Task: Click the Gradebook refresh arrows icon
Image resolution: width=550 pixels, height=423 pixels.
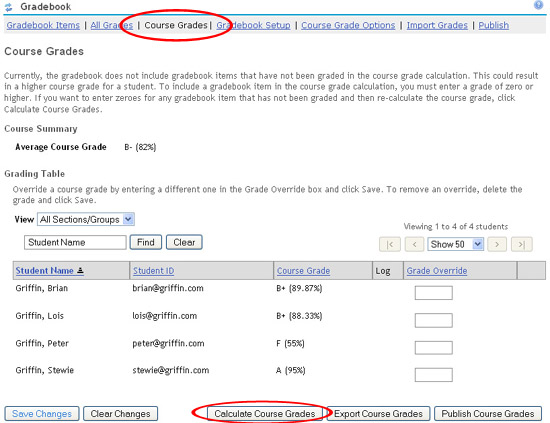Action: 8,7
